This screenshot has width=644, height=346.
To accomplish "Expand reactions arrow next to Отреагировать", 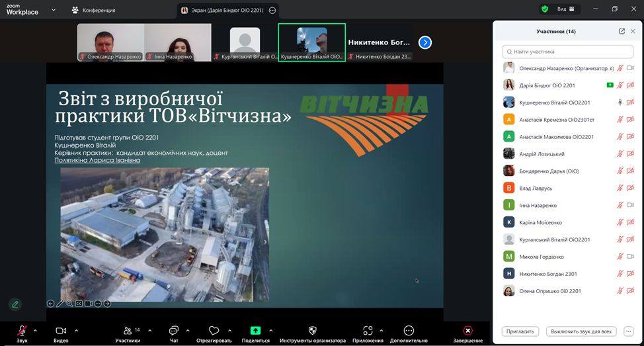I will click(229, 330).
